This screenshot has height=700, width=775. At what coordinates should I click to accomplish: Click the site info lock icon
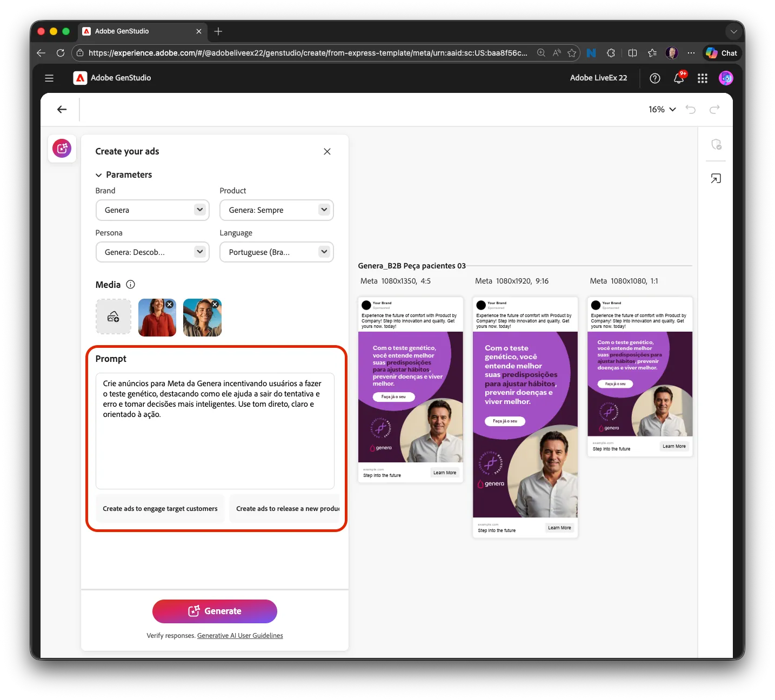80,53
